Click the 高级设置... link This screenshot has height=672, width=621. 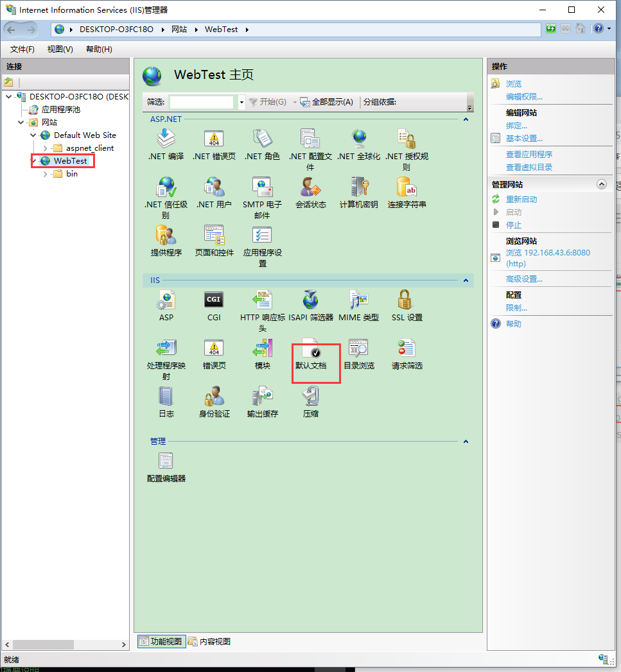[524, 279]
